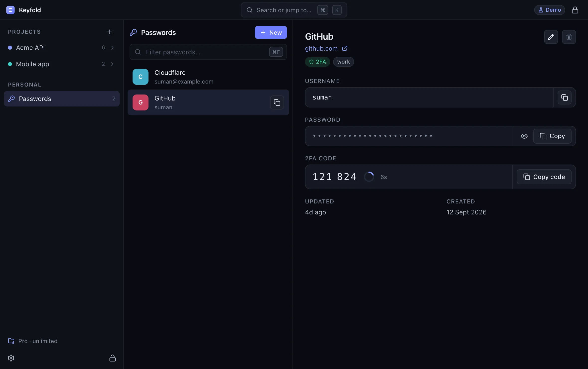The image size is (588, 369).
Task: Open Passwords in Personal sidebar
Action: pyautogui.click(x=62, y=99)
